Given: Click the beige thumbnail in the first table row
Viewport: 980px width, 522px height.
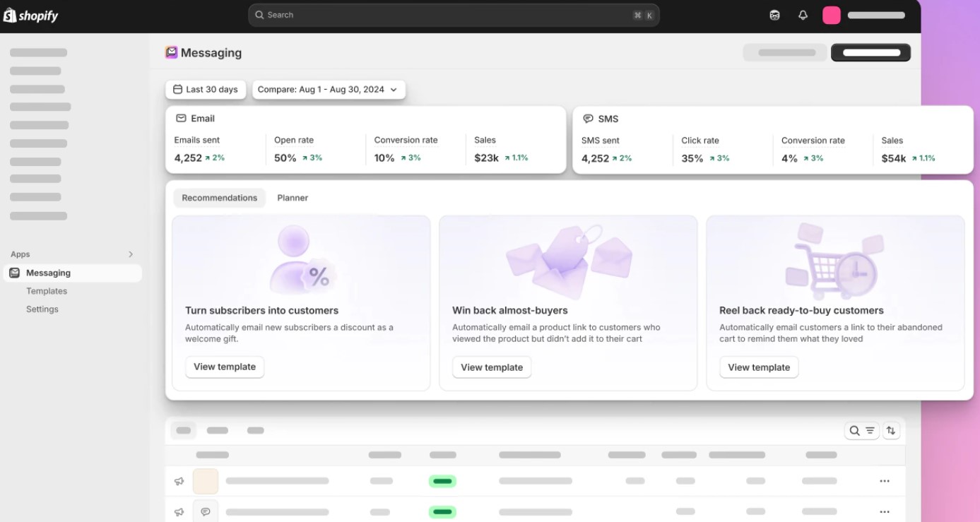Looking at the screenshot, I should coord(206,481).
